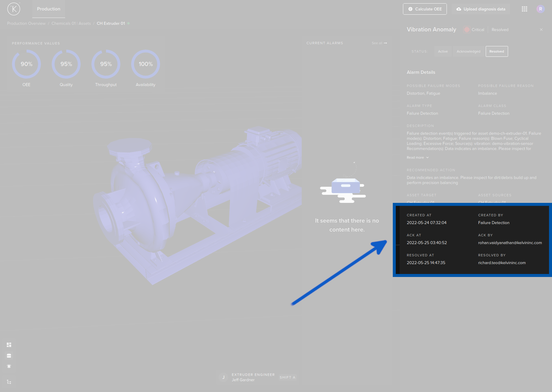The width and height of the screenshot is (552, 392).
Task: Click the Upload diagnosis data button
Action: [480, 9]
